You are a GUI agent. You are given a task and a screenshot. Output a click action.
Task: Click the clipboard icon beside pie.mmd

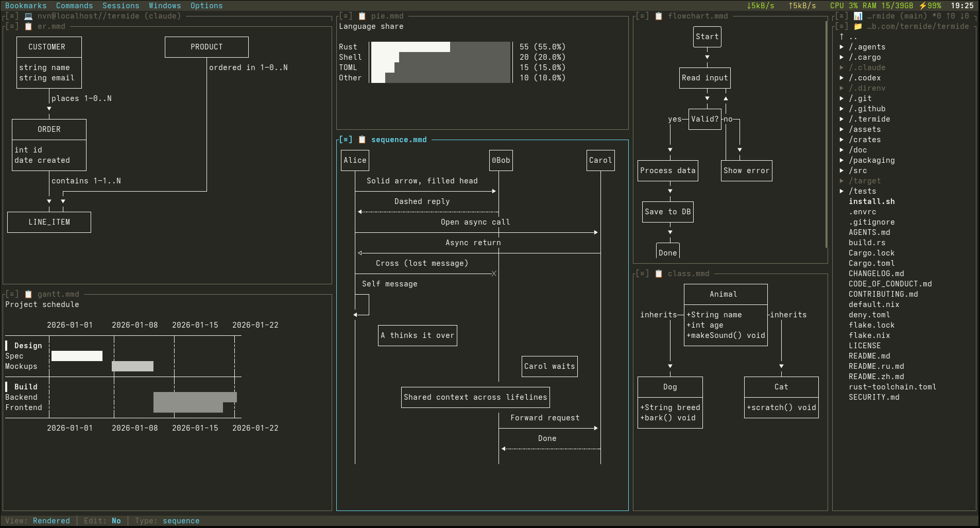click(x=362, y=16)
